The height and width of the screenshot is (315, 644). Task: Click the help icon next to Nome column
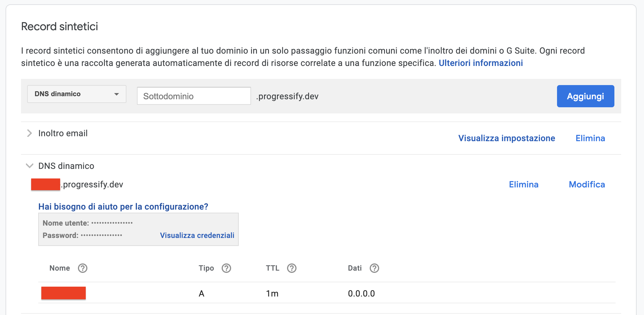[x=82, y=268]
